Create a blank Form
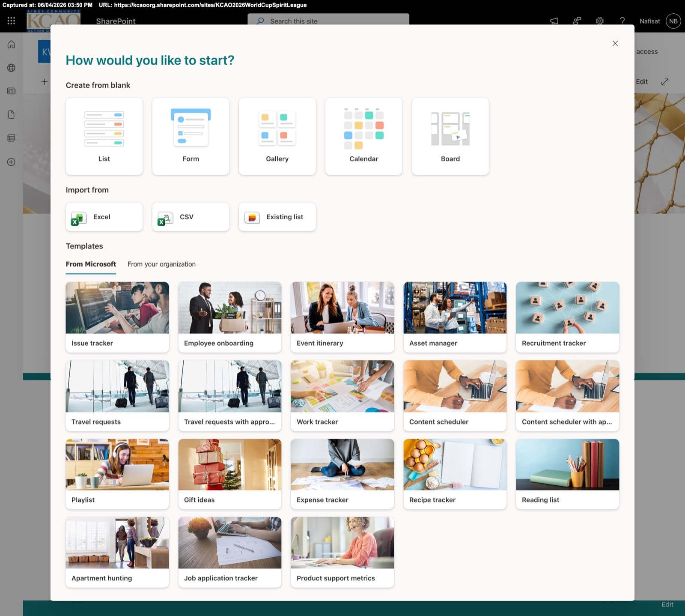The width and height of the screenshot is (685, 616). pyautogui.click(x=191, y=136)
